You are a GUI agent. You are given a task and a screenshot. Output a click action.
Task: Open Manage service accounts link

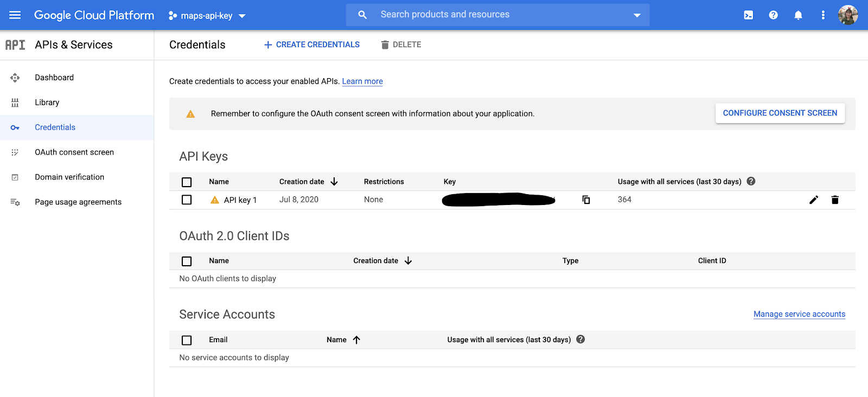click(x=799, y=314)
